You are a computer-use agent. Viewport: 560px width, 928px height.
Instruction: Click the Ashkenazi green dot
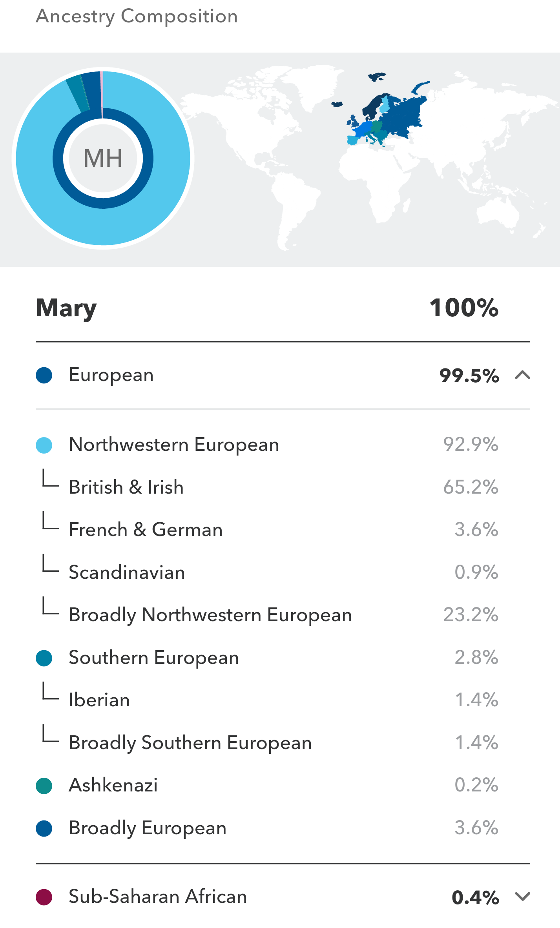click(x=44, y=786)
